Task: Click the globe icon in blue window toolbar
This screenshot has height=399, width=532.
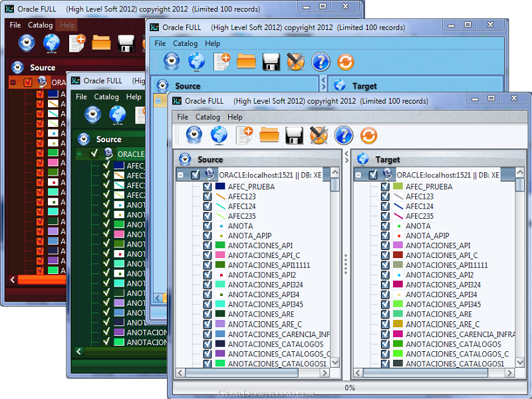Action: click(196, 61)
